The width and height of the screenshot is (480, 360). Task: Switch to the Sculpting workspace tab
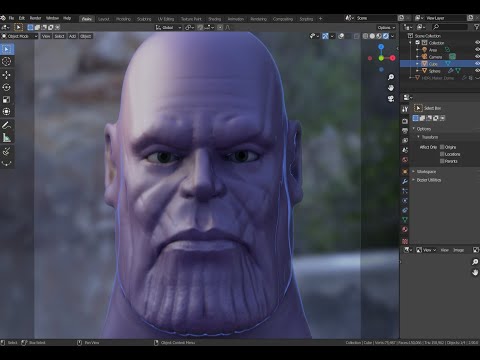[144, 19]
